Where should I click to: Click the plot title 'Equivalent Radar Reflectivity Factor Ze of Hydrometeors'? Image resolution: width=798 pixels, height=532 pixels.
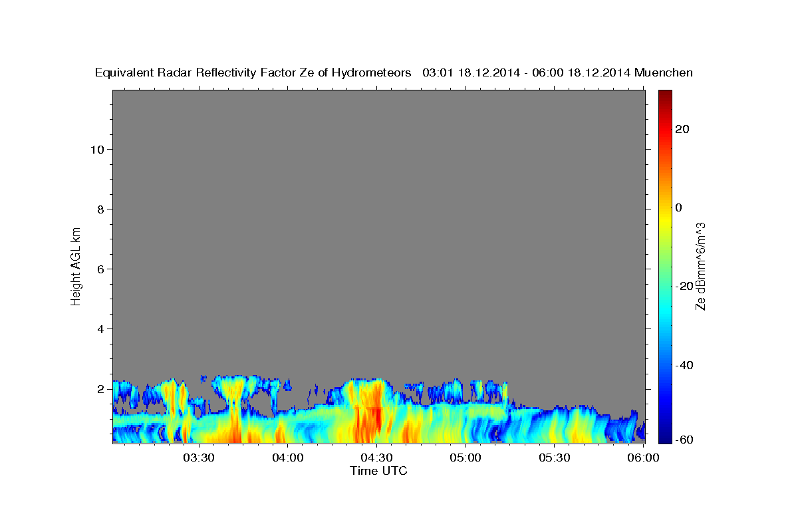[x=253, y=73]
